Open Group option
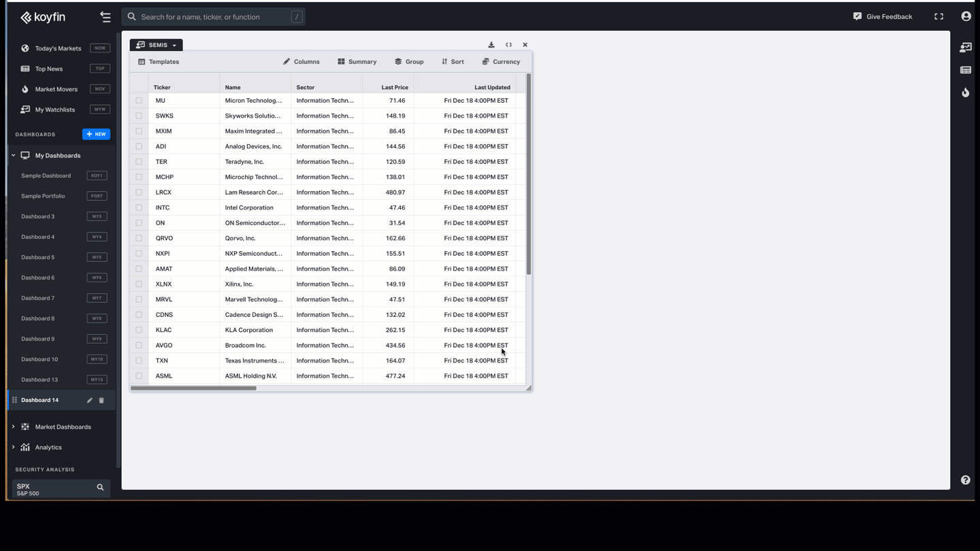The width and height of the screenshot is (980, 551). 409,62
